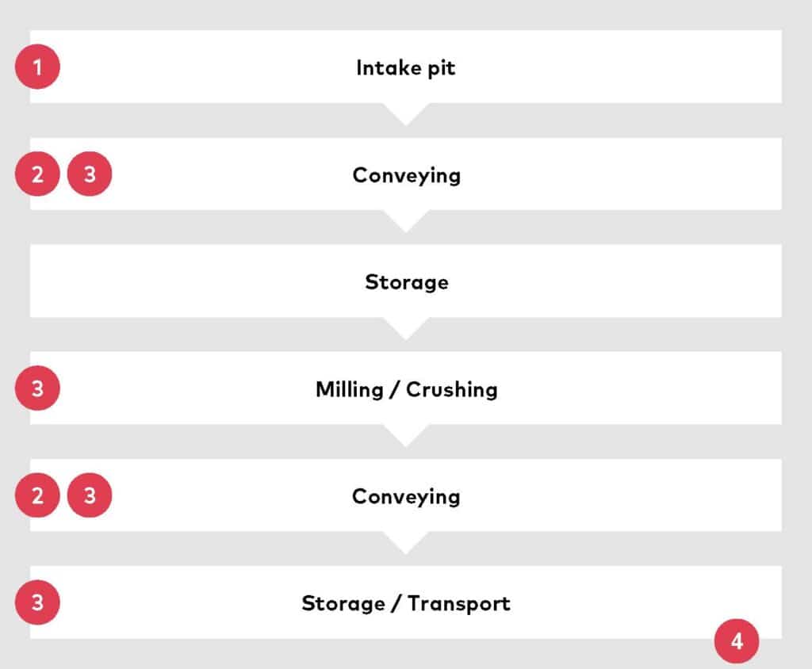
Task: Click badge 2 beside the first Conveying step
Action: 37,174
